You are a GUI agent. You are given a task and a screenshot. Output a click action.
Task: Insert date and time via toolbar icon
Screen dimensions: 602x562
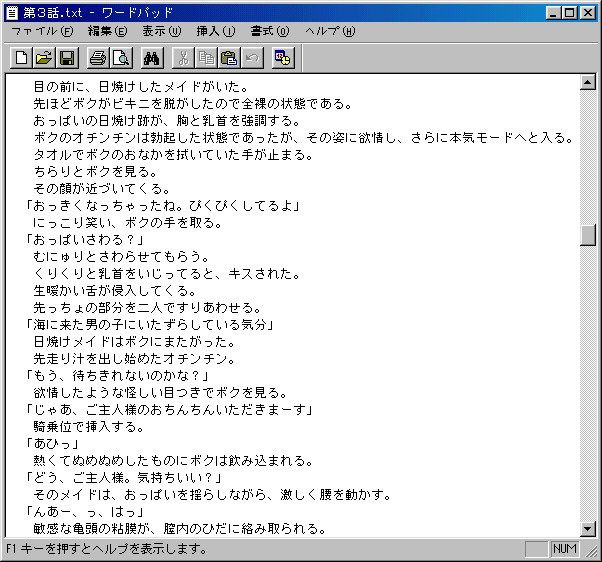point(283,58)
